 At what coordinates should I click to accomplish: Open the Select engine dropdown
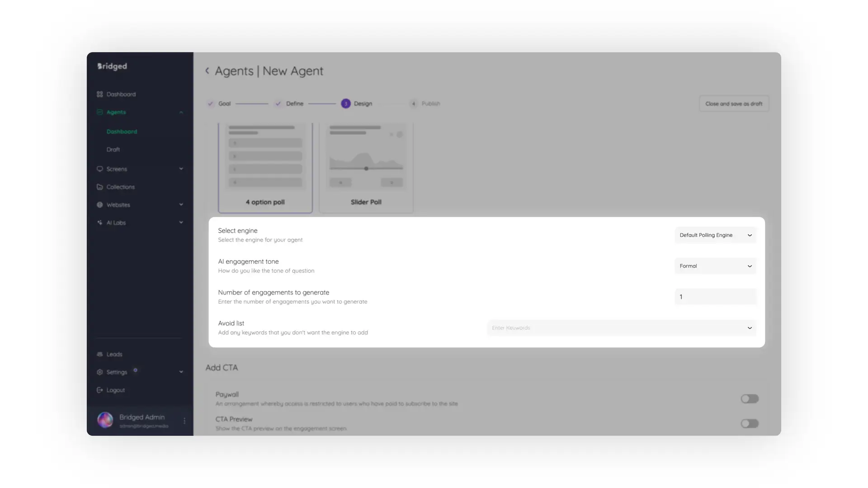click(715, 235)
